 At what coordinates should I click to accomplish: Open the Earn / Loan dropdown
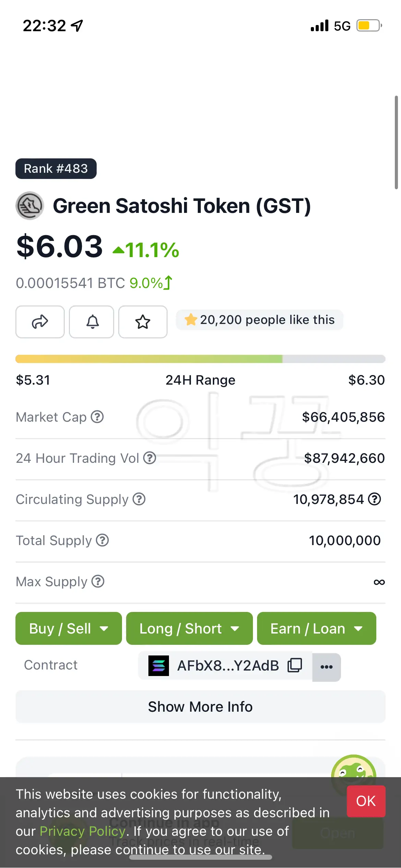(316, 628)
